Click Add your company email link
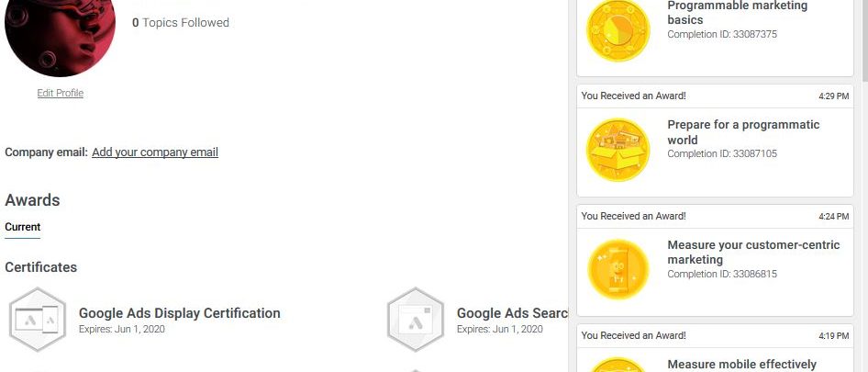 coord(155,152)
